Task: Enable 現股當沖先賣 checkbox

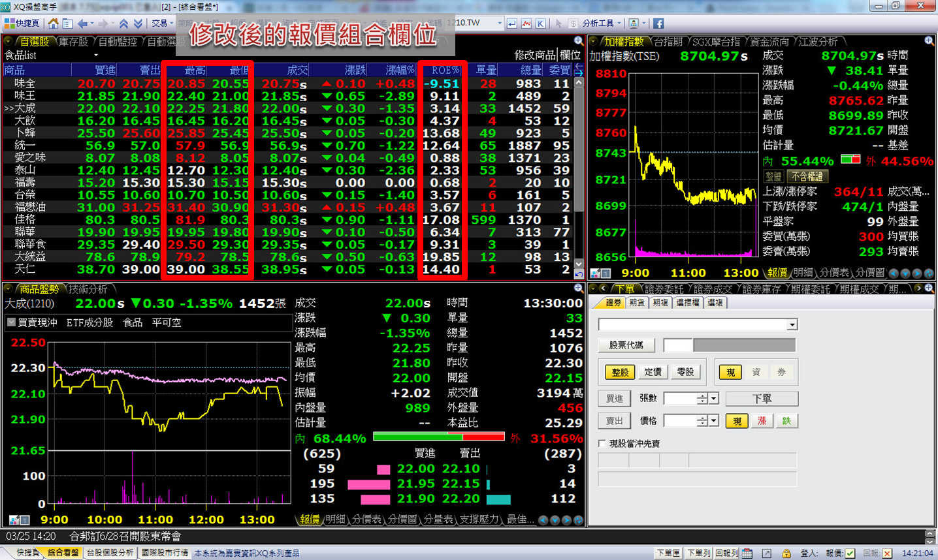Action: (x=602, y=443)
